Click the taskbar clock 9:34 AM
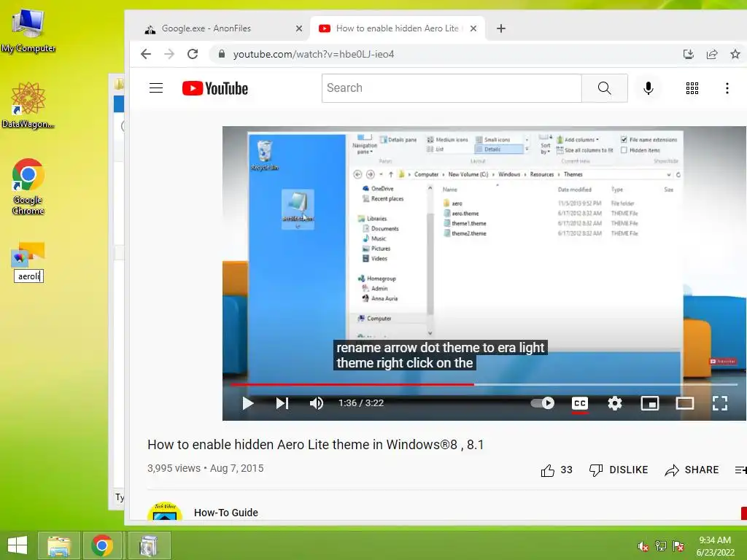The height and width of the screenshot is (560, 747). coord(715,540)
